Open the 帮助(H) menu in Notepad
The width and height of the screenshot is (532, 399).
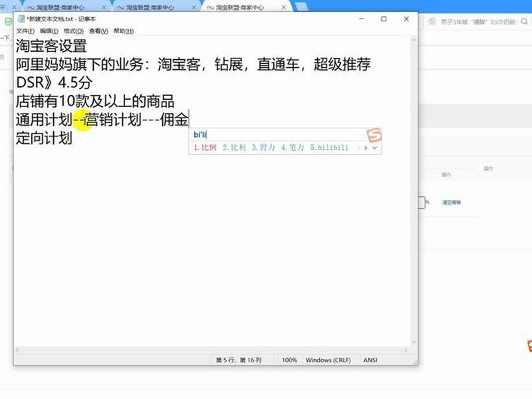(124, 31)
